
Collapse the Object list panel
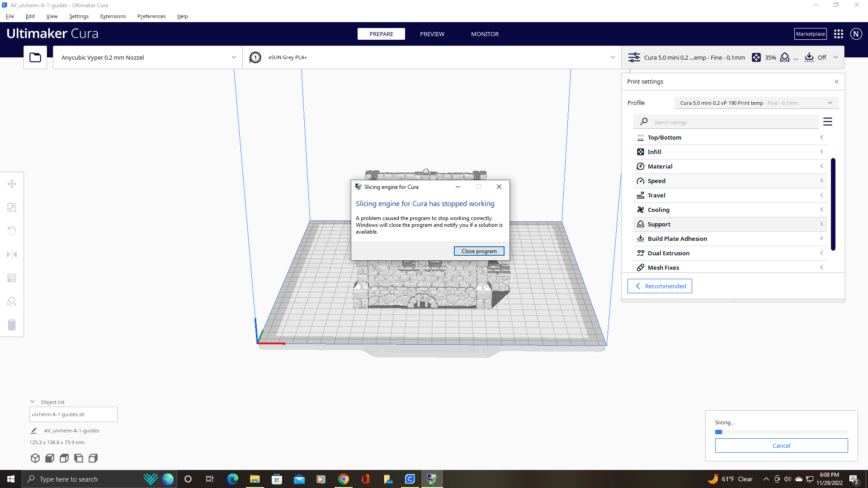(x=32, y=401)
